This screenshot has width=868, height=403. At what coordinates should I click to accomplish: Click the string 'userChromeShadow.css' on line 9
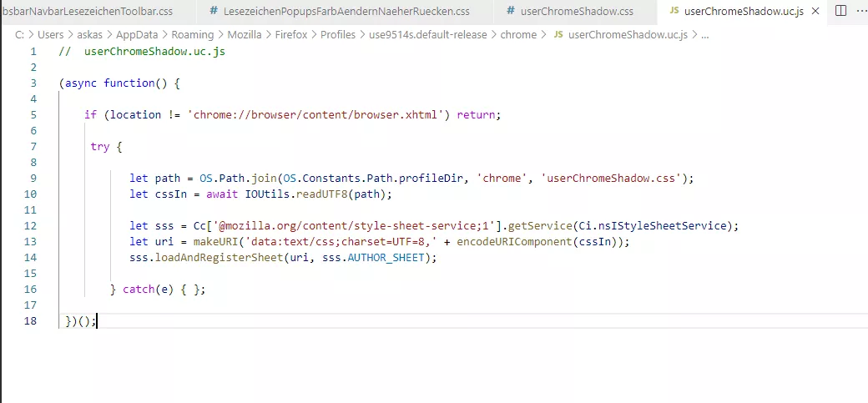click(611, 179)
